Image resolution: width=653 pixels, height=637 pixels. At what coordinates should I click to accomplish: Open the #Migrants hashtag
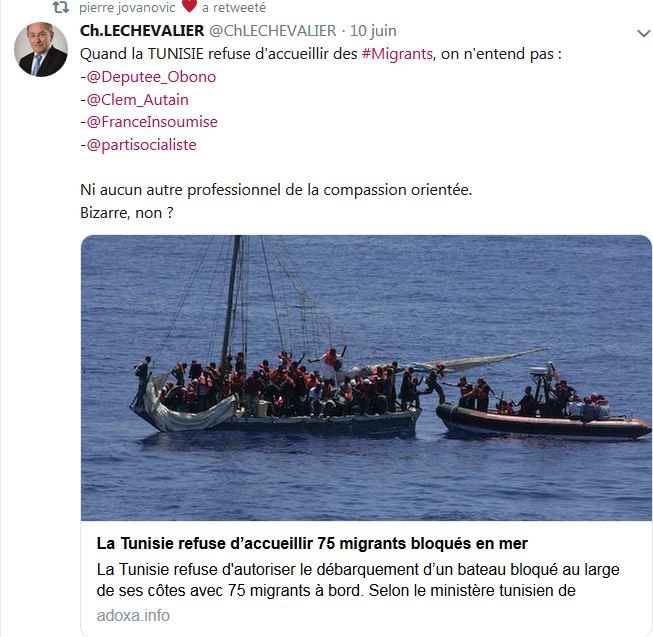397,54
